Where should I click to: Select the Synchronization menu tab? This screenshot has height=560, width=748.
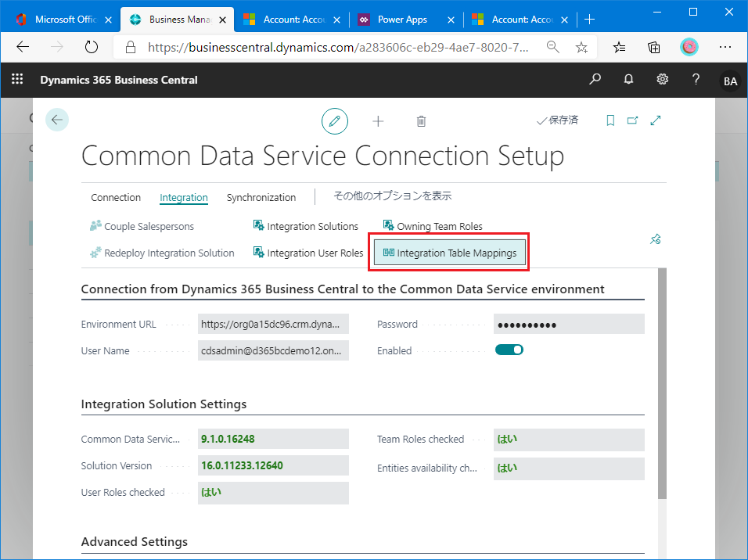(261, 197)
